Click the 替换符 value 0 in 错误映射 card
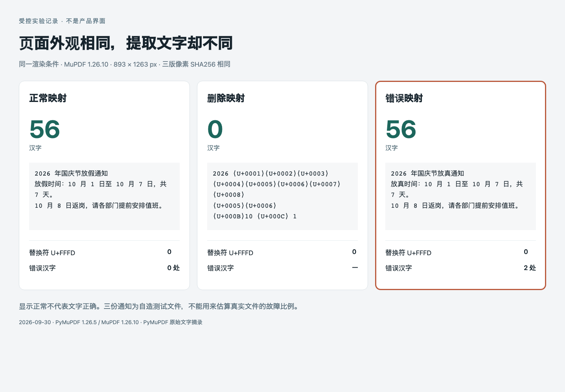This screenshot has width=565, height=392. (x=526, y=252)
